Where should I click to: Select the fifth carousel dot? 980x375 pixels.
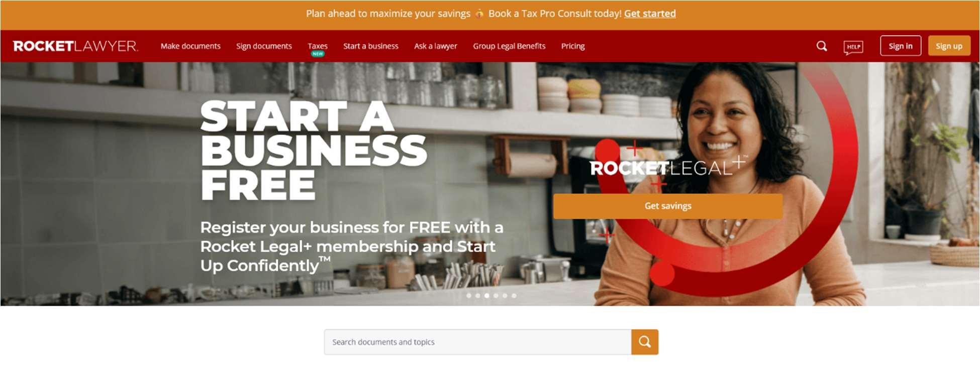click(505, 296)
